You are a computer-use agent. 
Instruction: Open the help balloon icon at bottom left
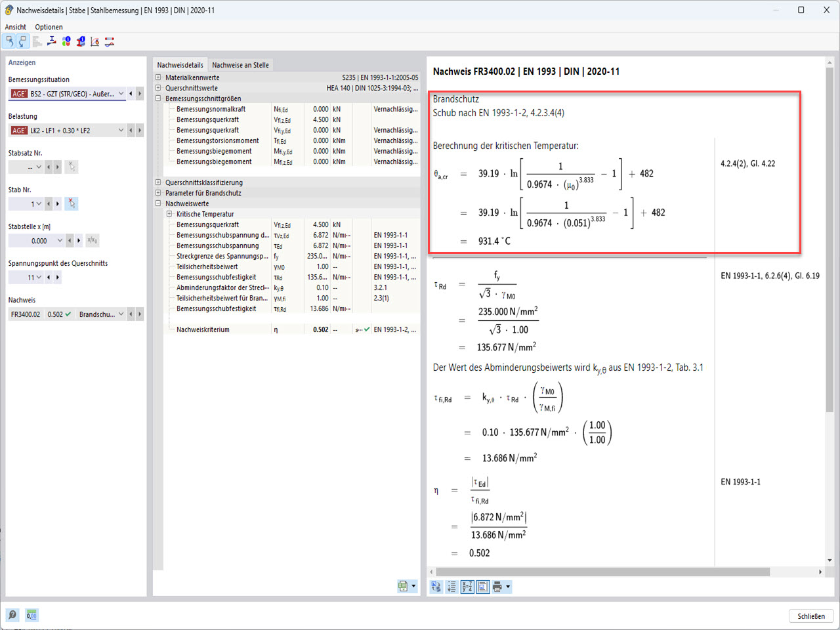click(12, 615)
